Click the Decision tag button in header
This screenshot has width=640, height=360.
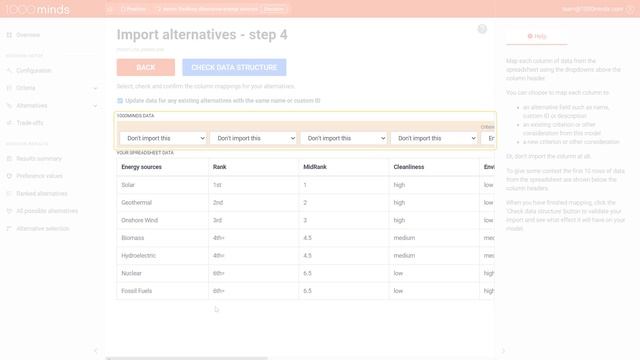pos(274,9)
